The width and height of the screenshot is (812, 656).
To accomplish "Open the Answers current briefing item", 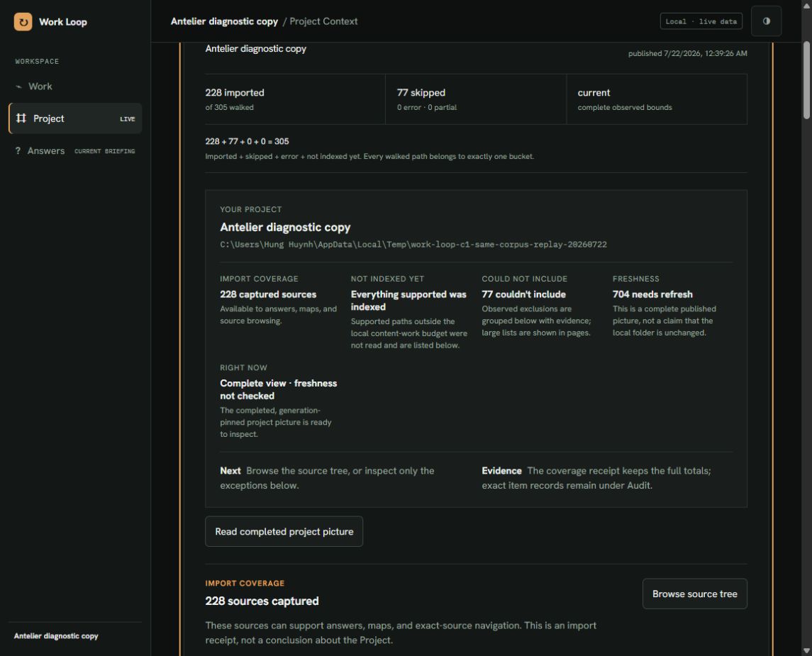I will click(x=75, y=150).
